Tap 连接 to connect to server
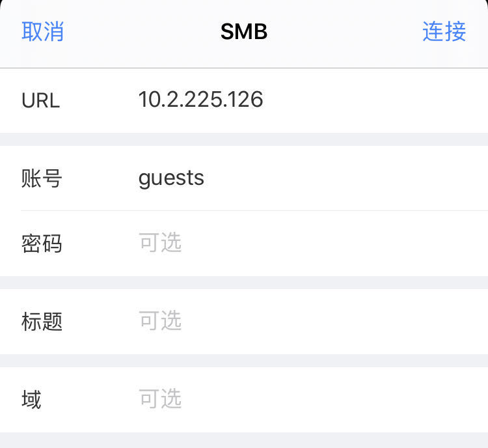Screen dimensions: 488x448 444,31
